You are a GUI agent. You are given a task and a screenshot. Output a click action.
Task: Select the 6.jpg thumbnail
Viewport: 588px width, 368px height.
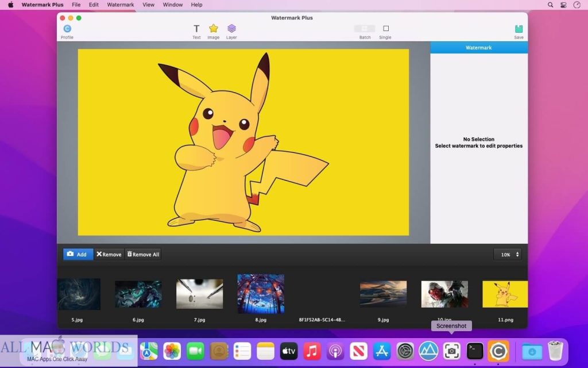tap(138, 294)
